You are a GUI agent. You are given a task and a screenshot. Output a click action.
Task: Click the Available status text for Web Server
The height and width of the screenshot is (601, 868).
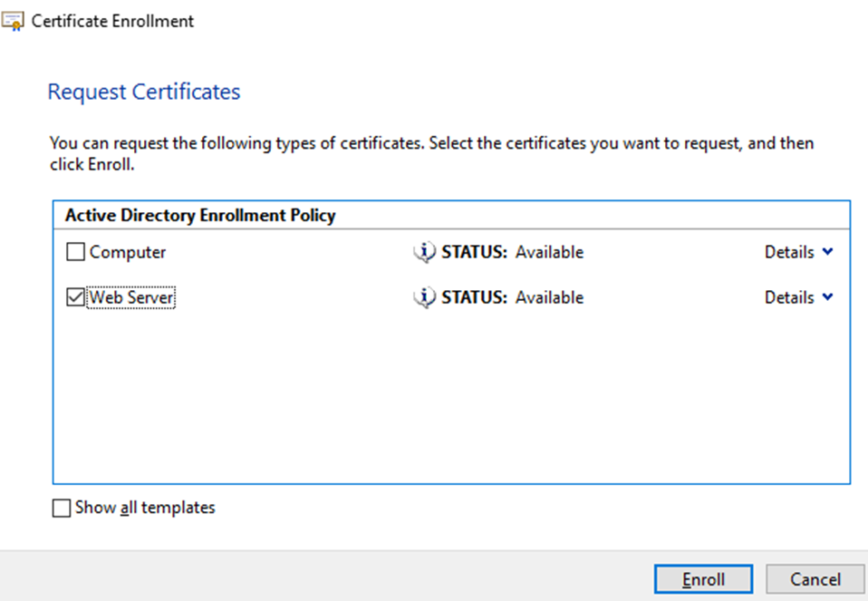[549, 298]
